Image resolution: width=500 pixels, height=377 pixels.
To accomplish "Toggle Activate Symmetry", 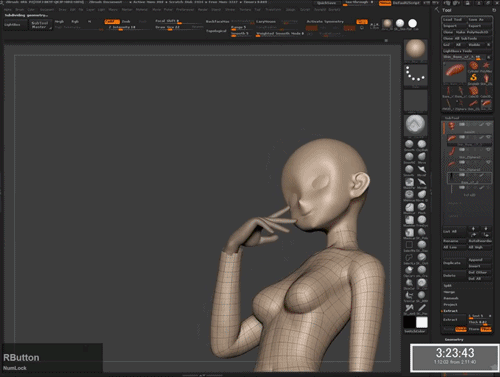I will pyautogui.click(x=325, y=22).
